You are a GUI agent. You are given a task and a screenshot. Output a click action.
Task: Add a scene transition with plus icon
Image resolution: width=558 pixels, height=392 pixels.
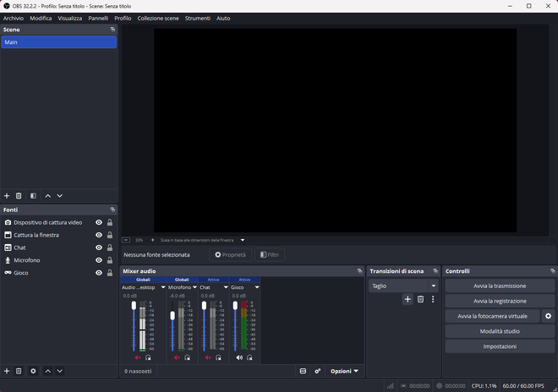point(408,299)
